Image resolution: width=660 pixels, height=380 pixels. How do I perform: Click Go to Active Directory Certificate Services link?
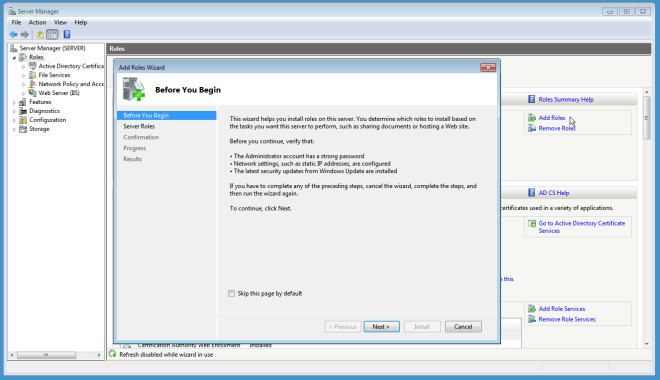click(582, 227)
